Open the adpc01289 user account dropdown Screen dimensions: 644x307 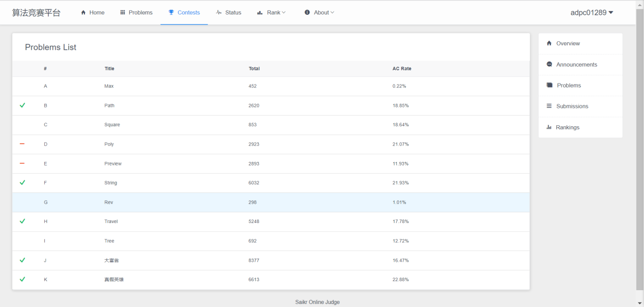click(592, 13)
